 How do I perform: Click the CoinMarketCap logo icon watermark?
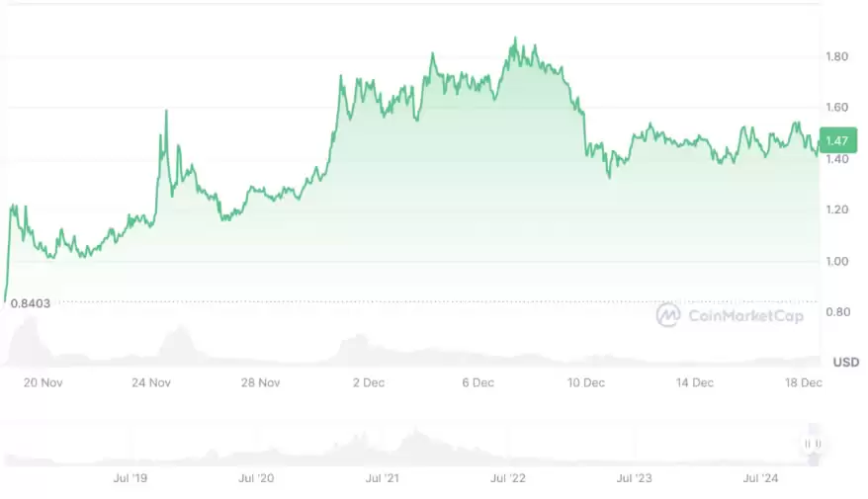668,314
